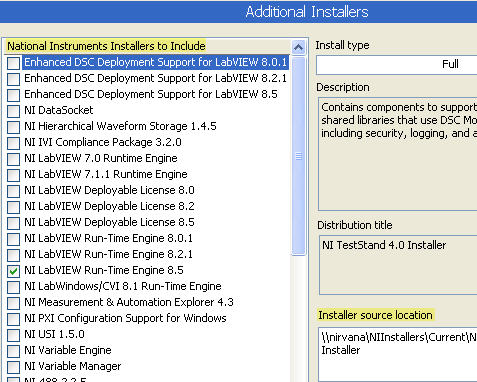Check Enhanced DSC Deployment Support for LabVIEW 8.0.1

pos(13,63)
